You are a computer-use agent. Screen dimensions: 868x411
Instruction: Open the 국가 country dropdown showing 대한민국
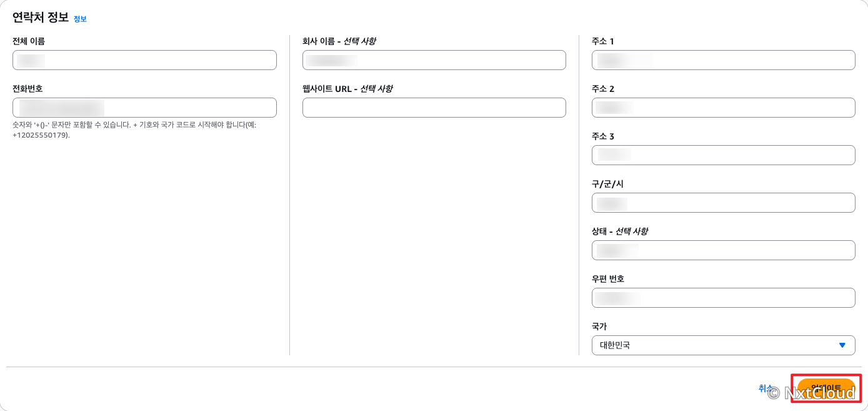[723, 345]
